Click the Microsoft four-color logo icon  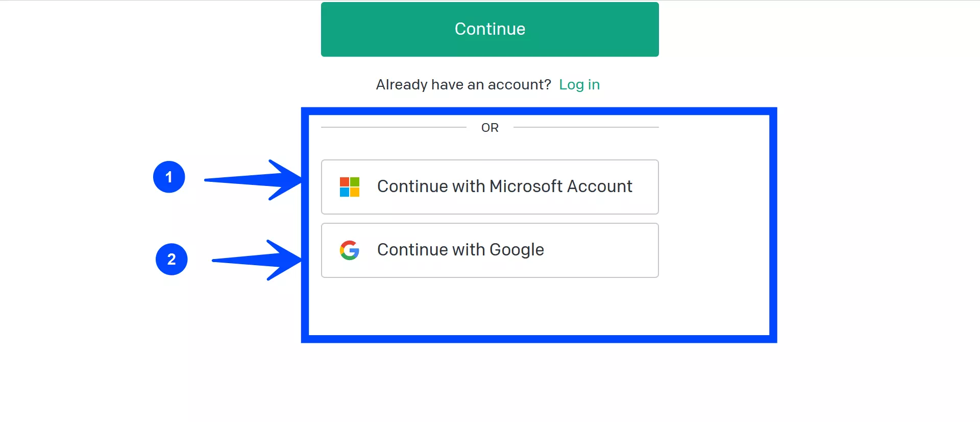pyautogui.click(x=350, y=187)
